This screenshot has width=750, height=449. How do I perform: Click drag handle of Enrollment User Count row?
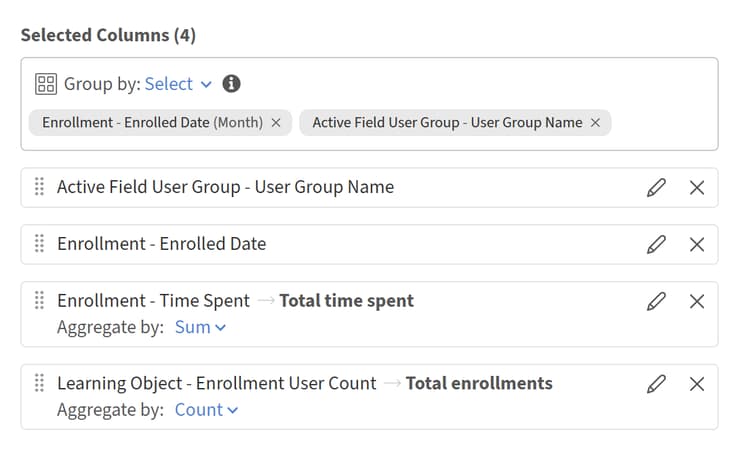pyautogui.click(x=40, y=383)
